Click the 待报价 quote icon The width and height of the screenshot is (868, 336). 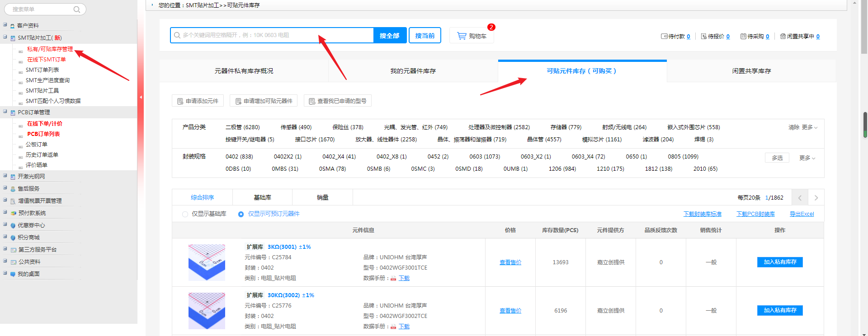[x=703, y=37]
